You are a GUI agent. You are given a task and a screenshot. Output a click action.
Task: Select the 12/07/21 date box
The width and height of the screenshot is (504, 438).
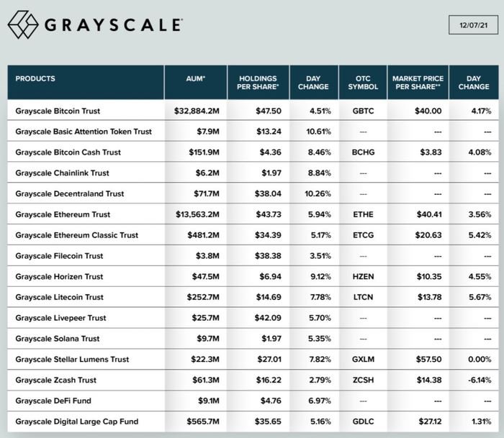coord(472,24)
